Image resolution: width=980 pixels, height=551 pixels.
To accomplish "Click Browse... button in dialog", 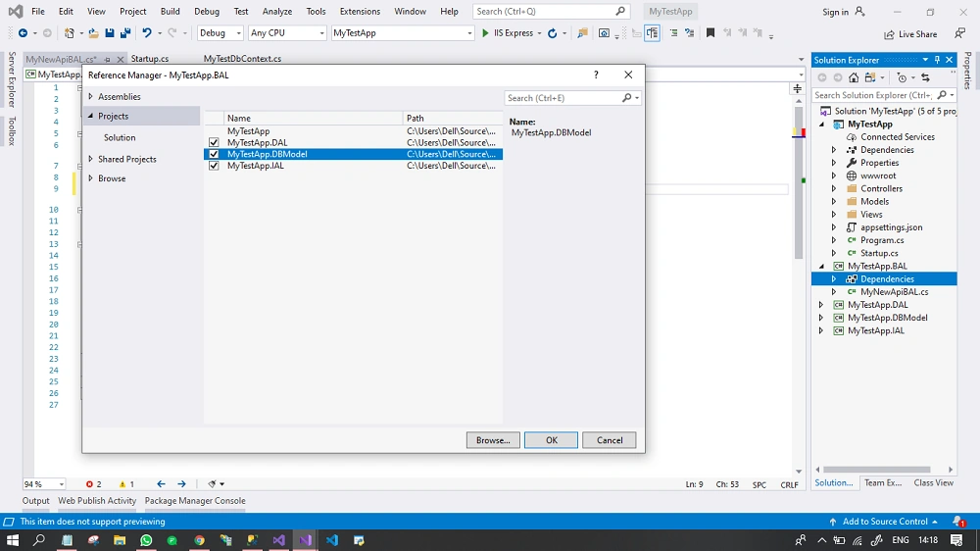I will point(493,440).
